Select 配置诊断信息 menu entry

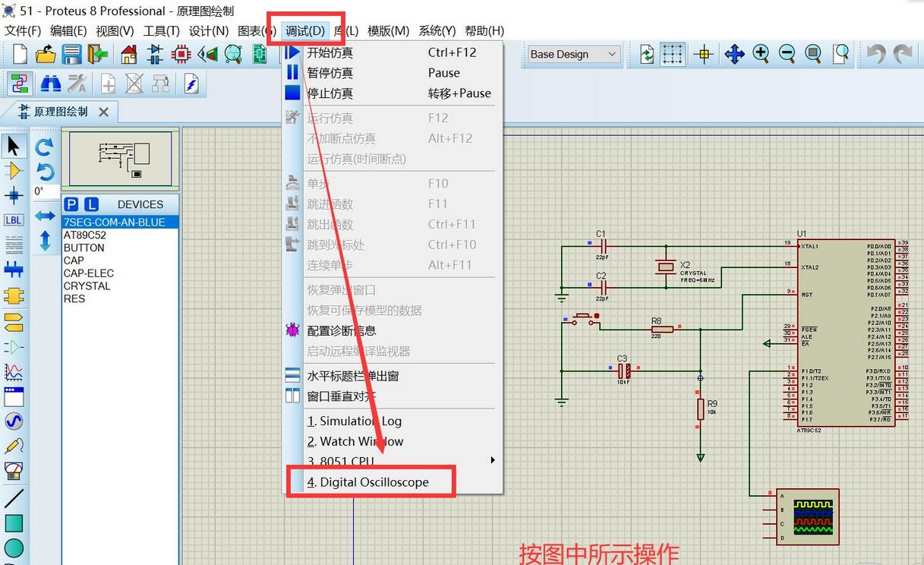[x=392, y=330]
